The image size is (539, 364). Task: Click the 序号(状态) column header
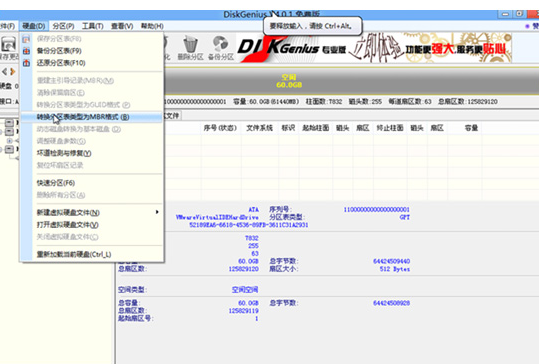coord(220,128)
